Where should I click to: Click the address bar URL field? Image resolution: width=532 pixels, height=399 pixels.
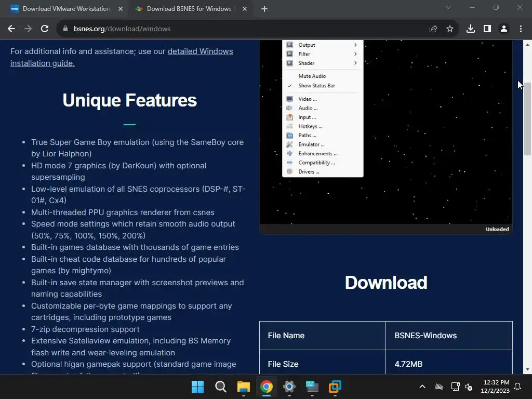(244, 29)
